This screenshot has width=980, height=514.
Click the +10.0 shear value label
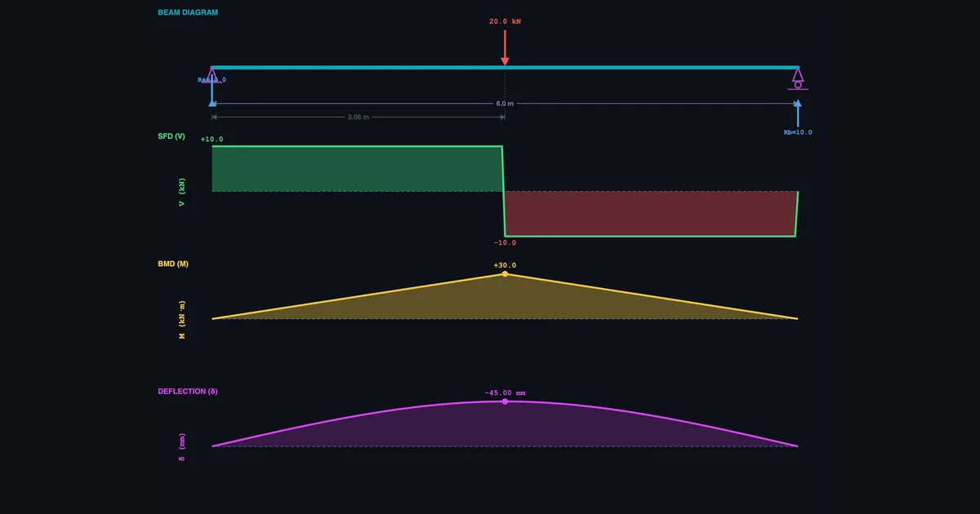tap(211, 139)
